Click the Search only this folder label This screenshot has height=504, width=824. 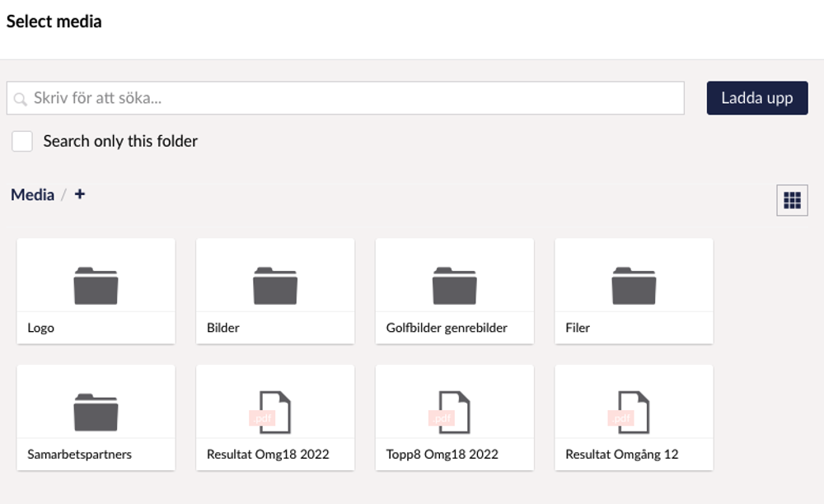tap(120, 141)
